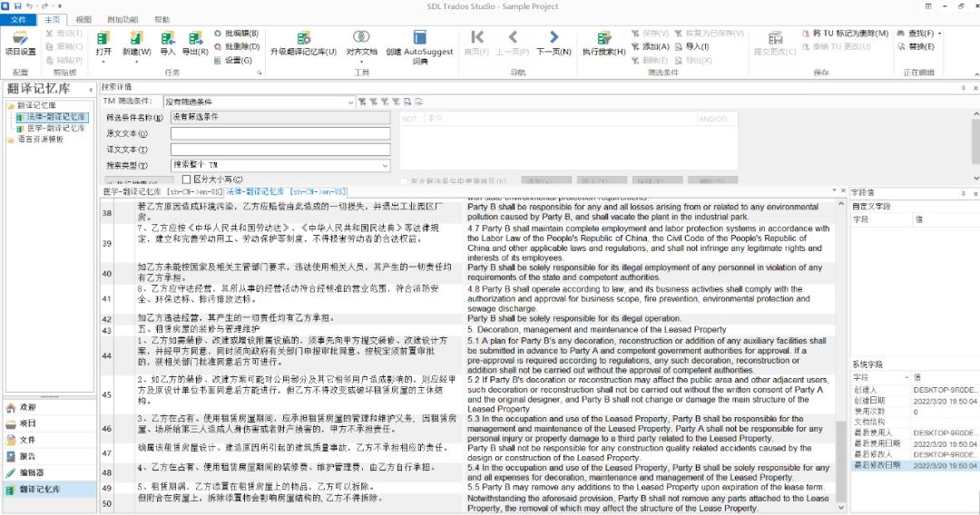Go to 下一页(N) next page
The width and height of the screenshot is (980, 515).
554,44
